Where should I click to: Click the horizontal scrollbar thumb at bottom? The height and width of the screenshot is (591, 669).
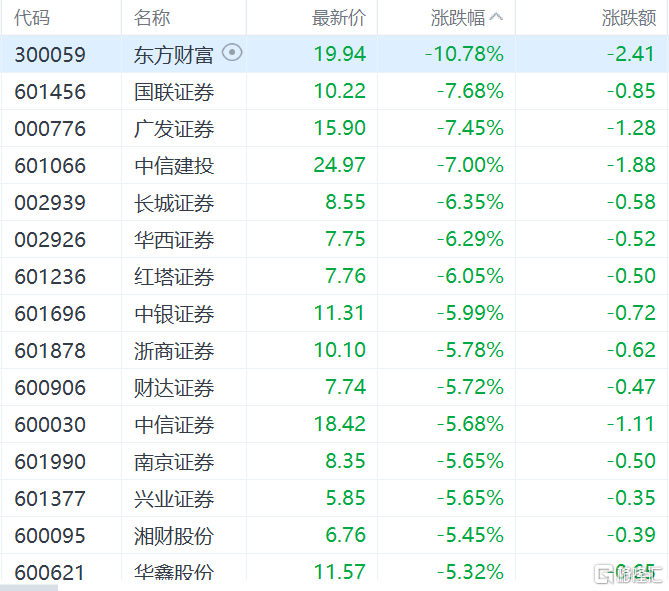(29, 588)
